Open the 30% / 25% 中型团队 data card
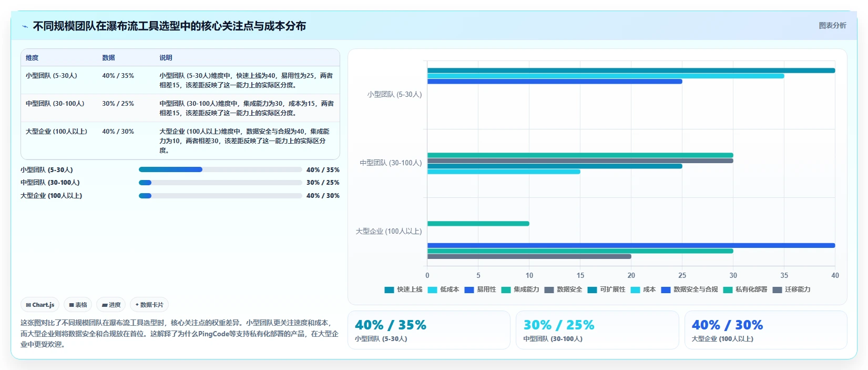This screenshot has height=370, width=868. [x=597, y=330]
